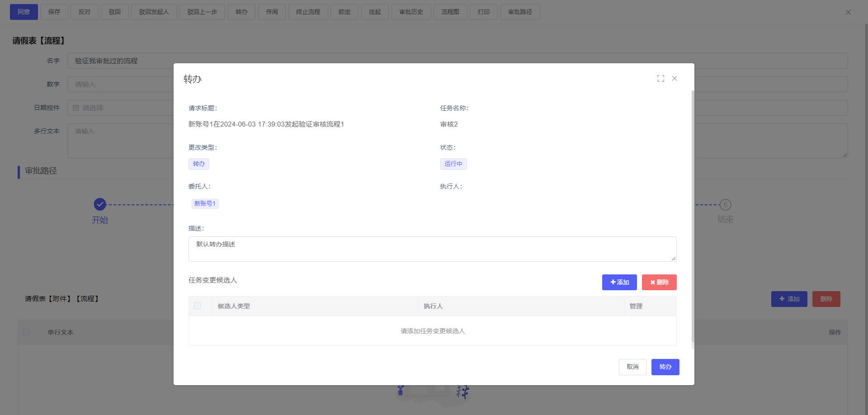Click the blue 添加 button in the dialog
Screen dimensions: 868x415
click(x=619, y=282)
